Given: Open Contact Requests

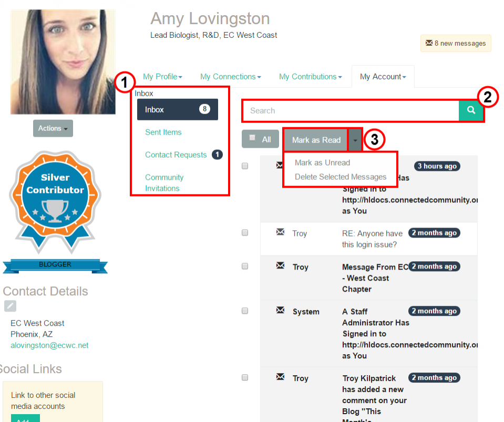Looking at the screenshot, I should (176, 155).
